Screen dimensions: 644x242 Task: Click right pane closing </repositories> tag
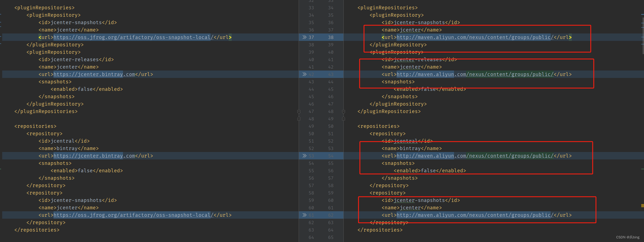380,230
